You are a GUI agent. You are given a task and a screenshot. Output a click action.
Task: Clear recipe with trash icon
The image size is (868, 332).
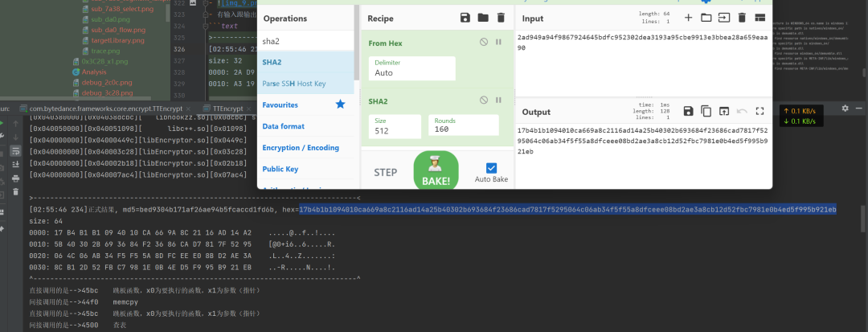click(x=501, y=18)
